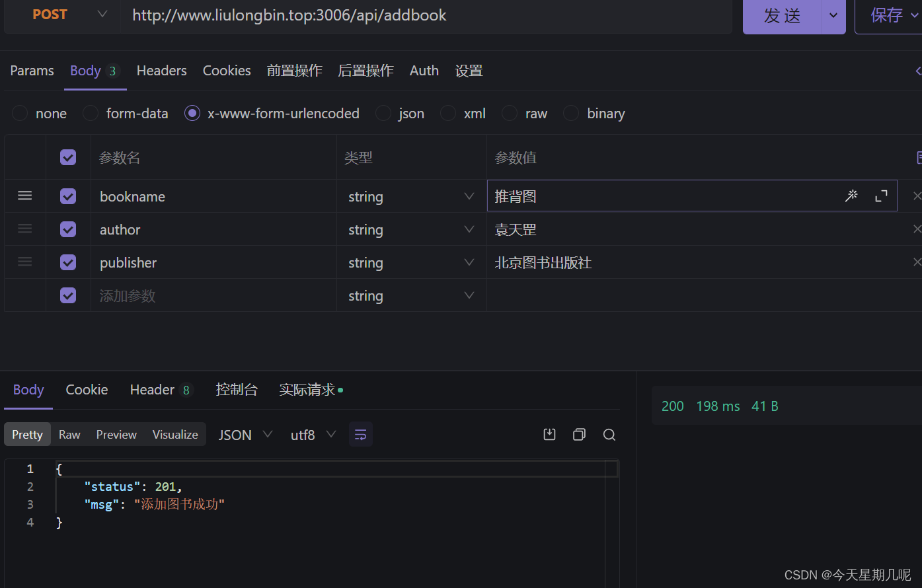Click the 200 response status code
The width and height of the screenshot is (922, 588).
673,406
